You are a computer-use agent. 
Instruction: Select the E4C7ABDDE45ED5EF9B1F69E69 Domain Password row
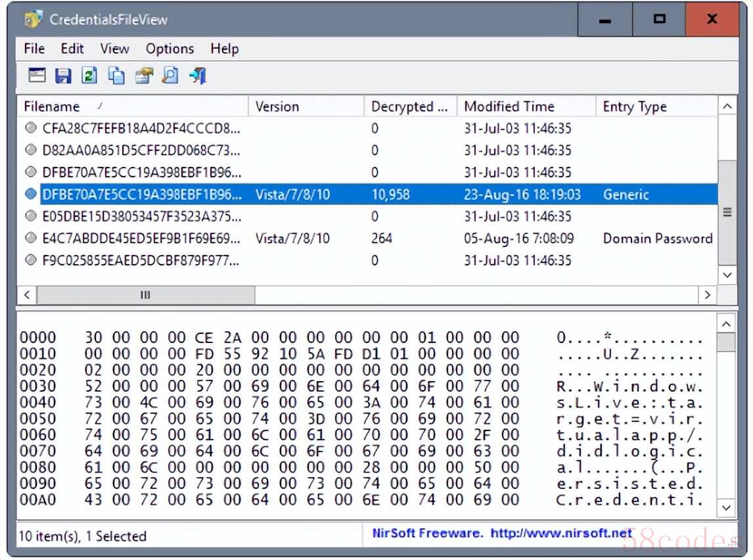click(x=141, y=239)
